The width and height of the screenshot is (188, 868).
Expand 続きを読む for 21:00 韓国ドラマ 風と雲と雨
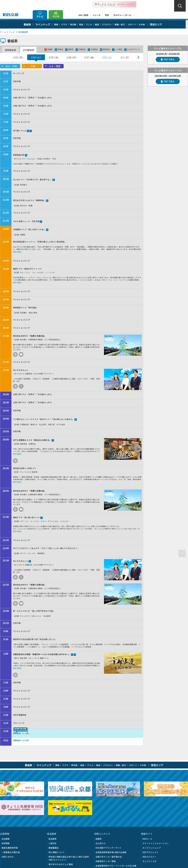[17, 531]
